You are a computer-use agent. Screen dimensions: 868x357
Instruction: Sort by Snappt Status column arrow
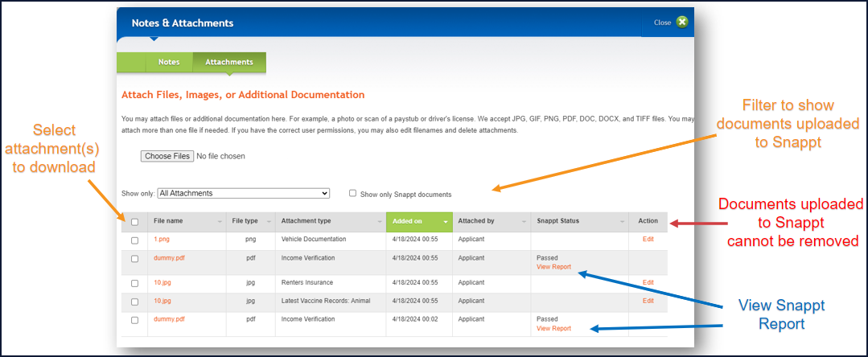[622, 221]
